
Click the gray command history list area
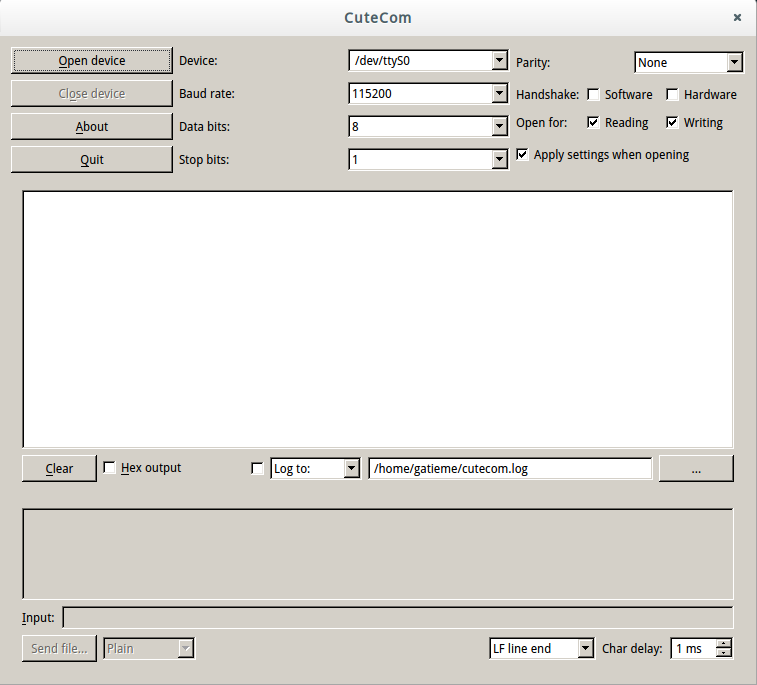378,554
